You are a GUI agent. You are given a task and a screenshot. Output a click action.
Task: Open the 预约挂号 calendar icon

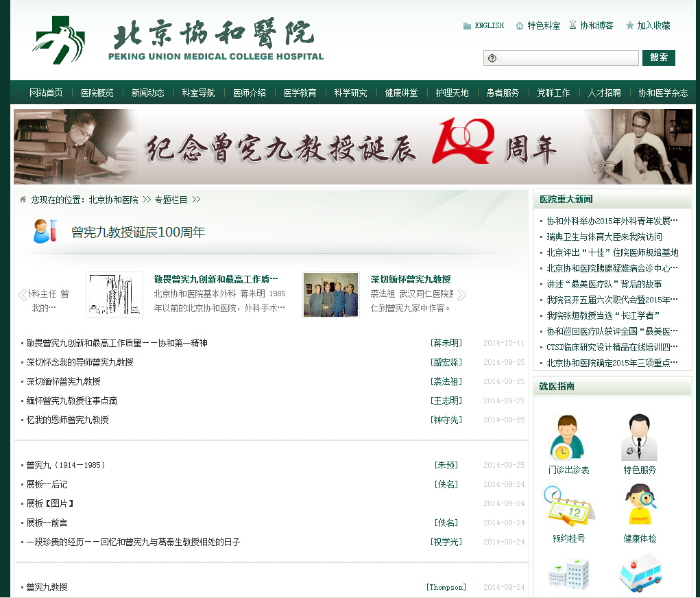pyautogui.click(x=569, y=507)
